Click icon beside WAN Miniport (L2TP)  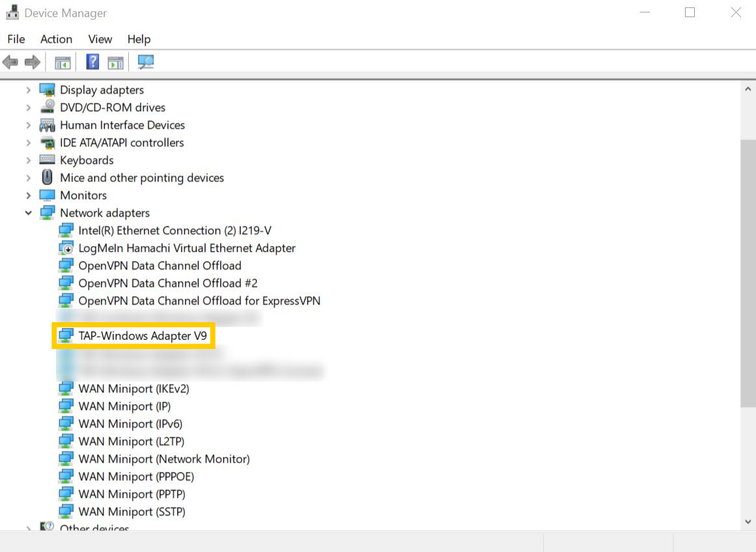pyautogui.click(x=66, y=441)
